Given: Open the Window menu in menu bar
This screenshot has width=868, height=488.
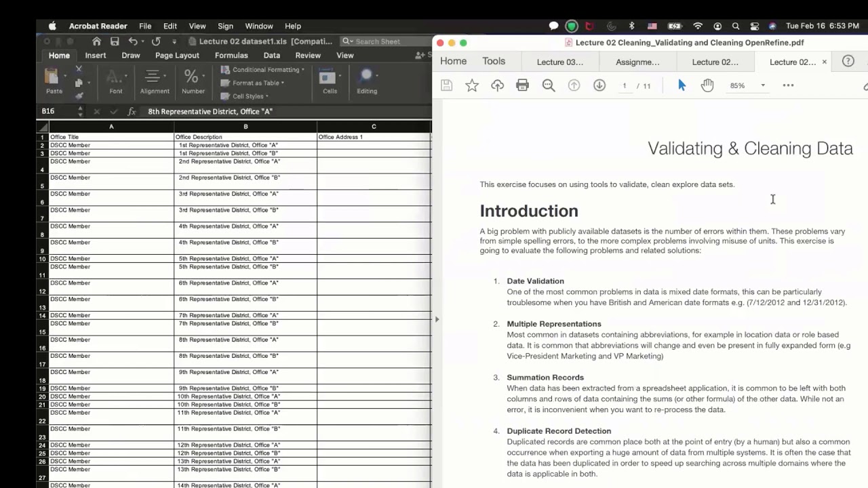Looking at the screenshot, I should (259, 26).
